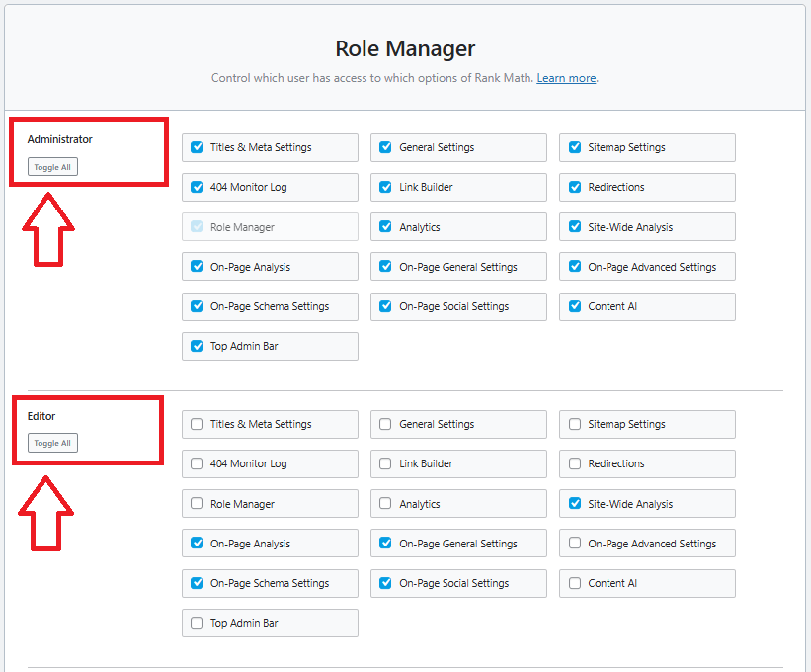Toggle Administrator 404 Monitor Log checkbox

[x=197, y=187]
